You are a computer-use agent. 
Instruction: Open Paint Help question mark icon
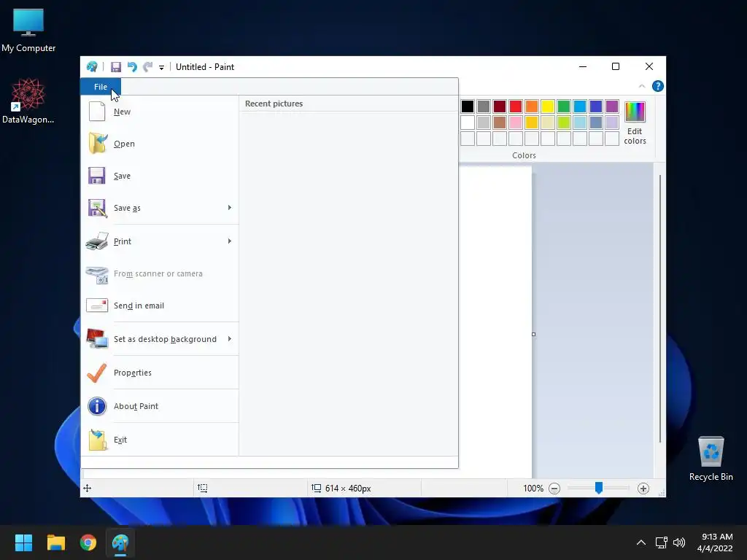(x=658, y=86)
